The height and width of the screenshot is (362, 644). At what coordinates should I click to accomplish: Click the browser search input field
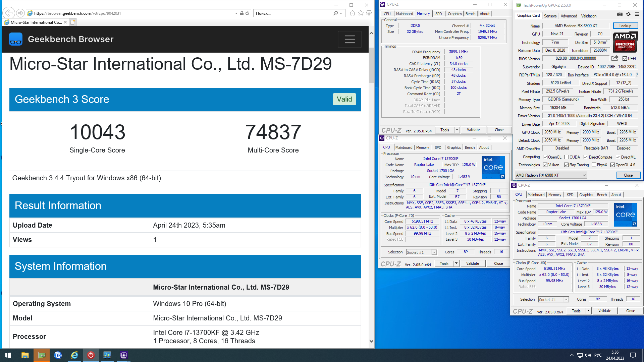click(x=293, y=13)
